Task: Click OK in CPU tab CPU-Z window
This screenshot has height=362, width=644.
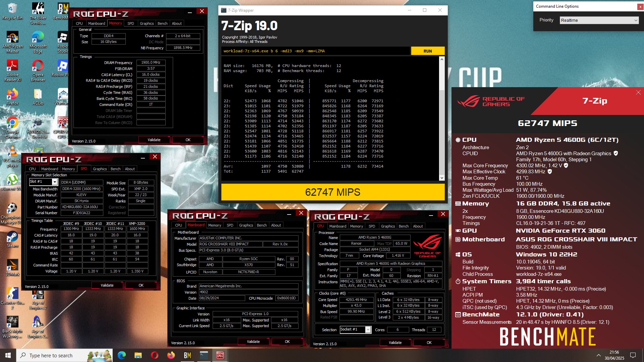Action: [429, 343]
